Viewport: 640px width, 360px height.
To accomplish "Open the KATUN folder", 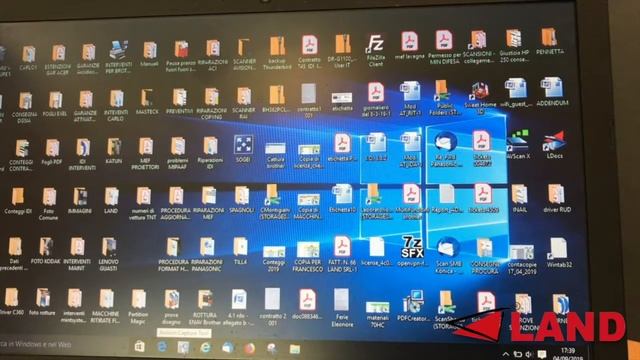I will pyautogui.click(x=114, y=148).
